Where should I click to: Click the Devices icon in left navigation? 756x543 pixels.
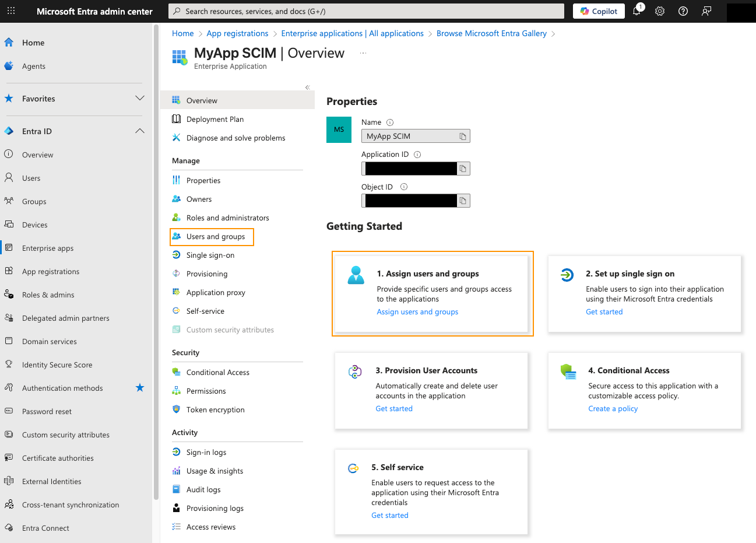pyautogui.click(x=9, y=224)
